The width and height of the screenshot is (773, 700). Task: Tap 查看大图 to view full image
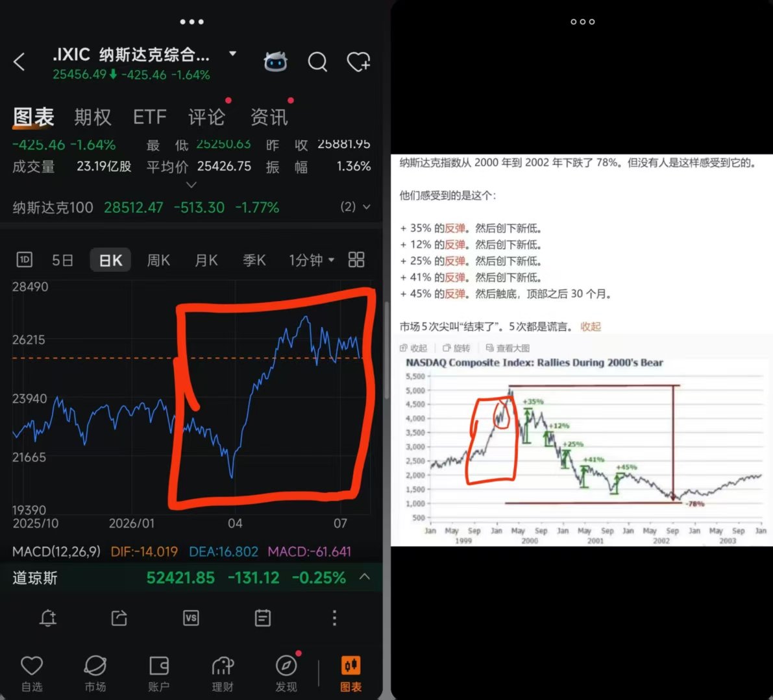click(x=508, y=348)
